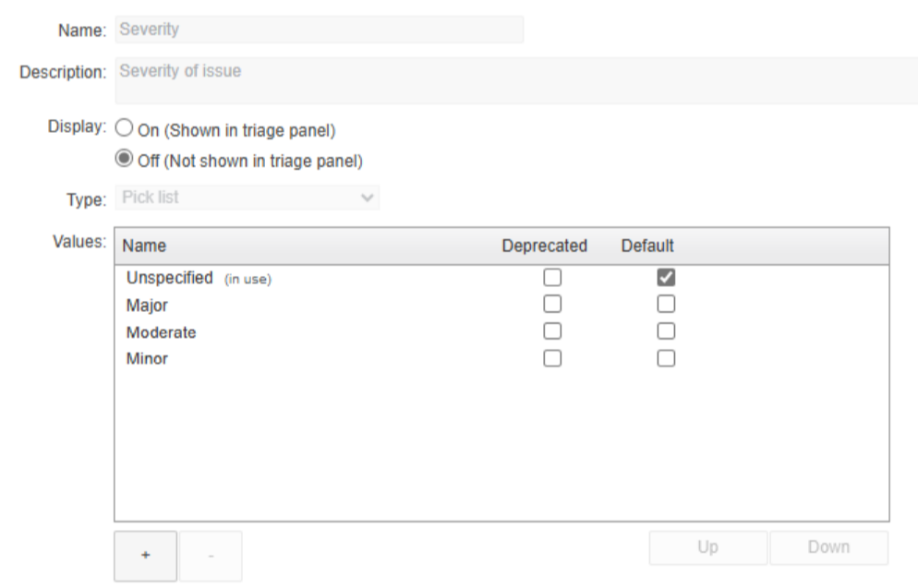Click the Down reorder button
918x588 pixels.
coord(828,547)
